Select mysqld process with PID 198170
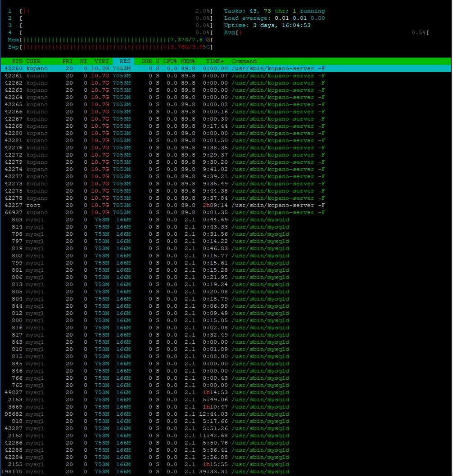The image size is (453, 476). (226, 472)
